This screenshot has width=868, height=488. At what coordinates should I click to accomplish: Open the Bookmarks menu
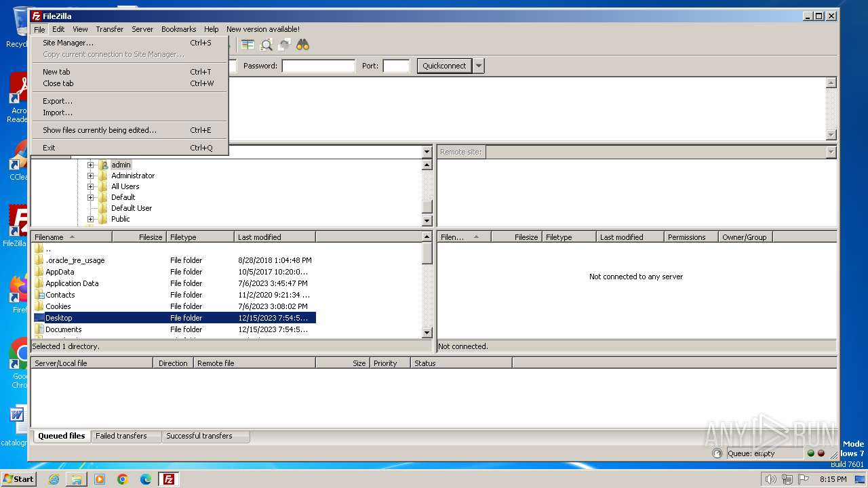click(178, 29)
